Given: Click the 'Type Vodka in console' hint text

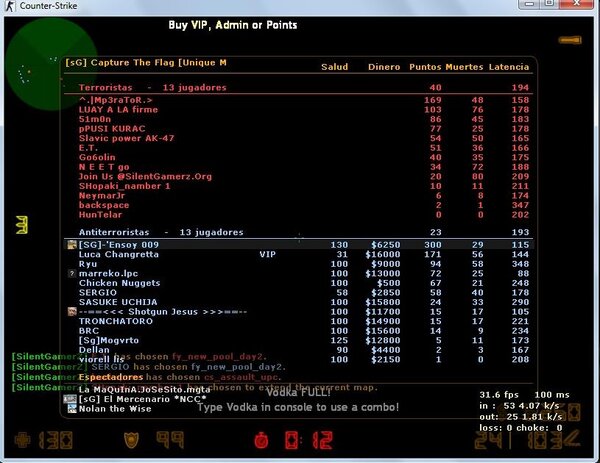Looking at the screenshot, I should 298,407.
